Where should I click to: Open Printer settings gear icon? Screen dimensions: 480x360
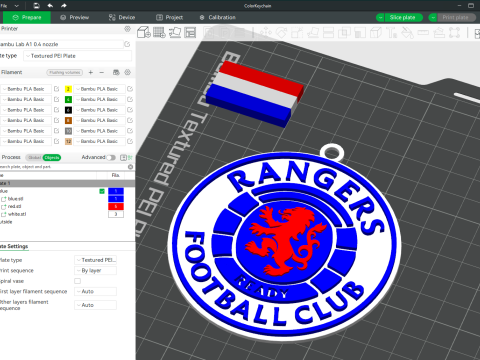click(x=127, y=29)
